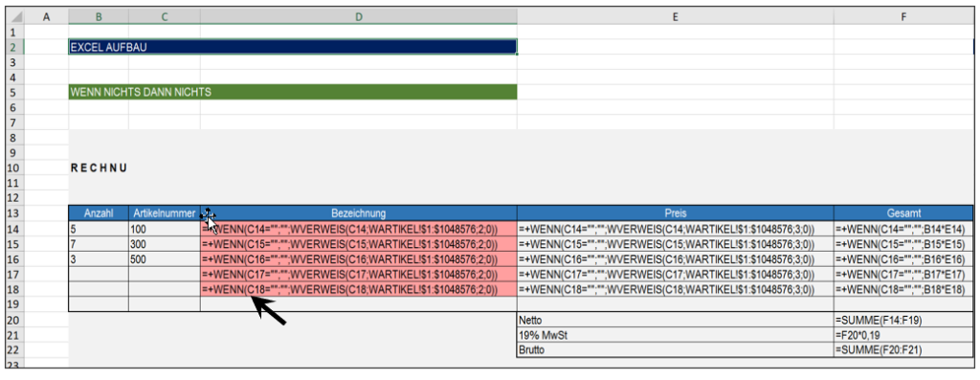Click the WENN NICHTS DANN NICHTS cell
Viewport: 980px width, 380px height.
tap(293, 93)
